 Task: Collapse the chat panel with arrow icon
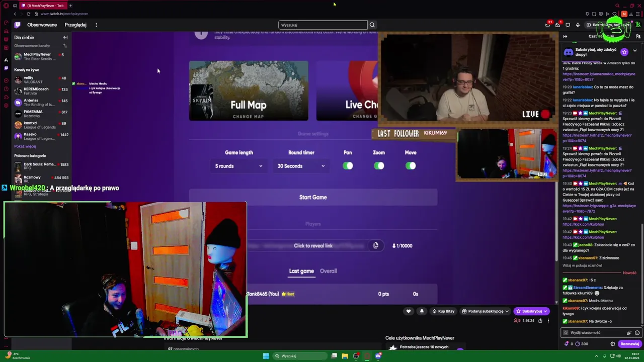pos(565,36)
